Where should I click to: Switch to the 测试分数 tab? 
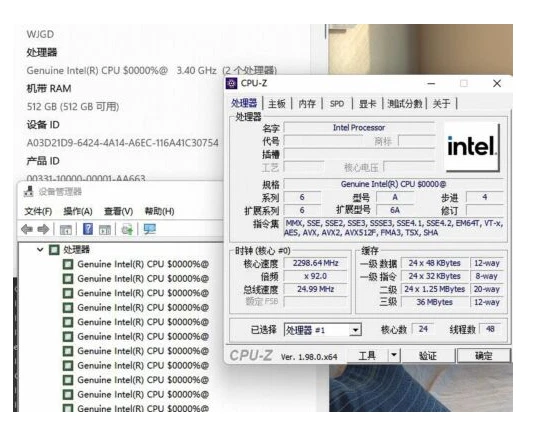[x=405, y=103]
